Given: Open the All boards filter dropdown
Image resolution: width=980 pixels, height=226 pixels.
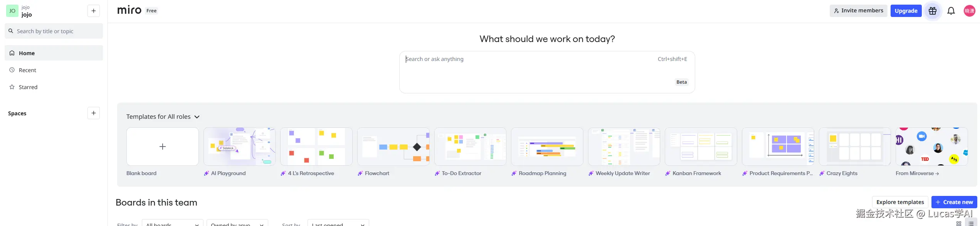Looking at the screenshot, I should [172, 224].
